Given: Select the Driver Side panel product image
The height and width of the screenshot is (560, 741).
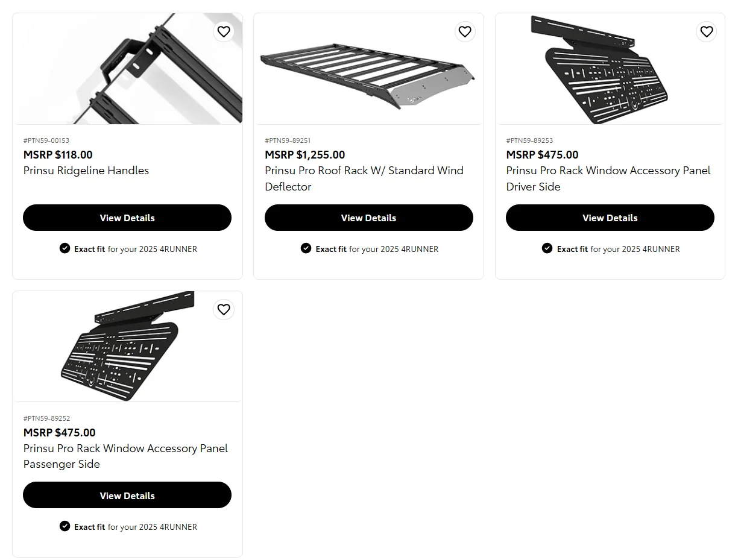Looking at the screenshot, I should 610,68.
